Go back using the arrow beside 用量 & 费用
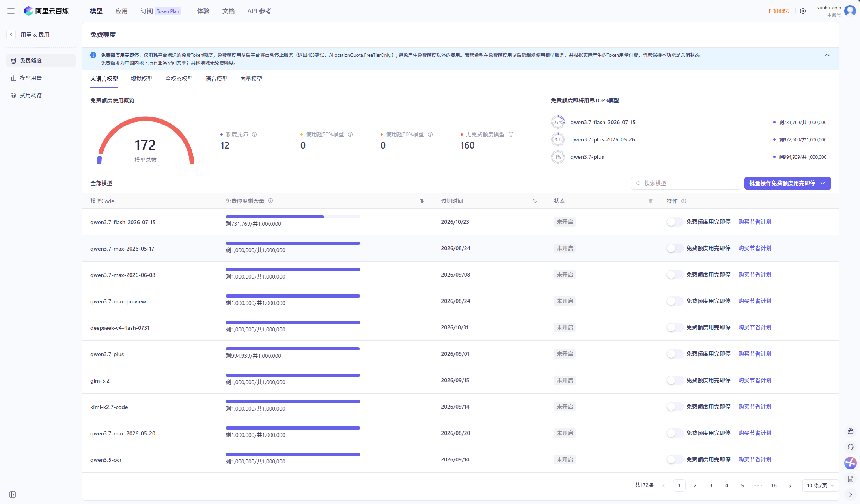This screenshot has width=860, height=504. click(x=11, y=35)
